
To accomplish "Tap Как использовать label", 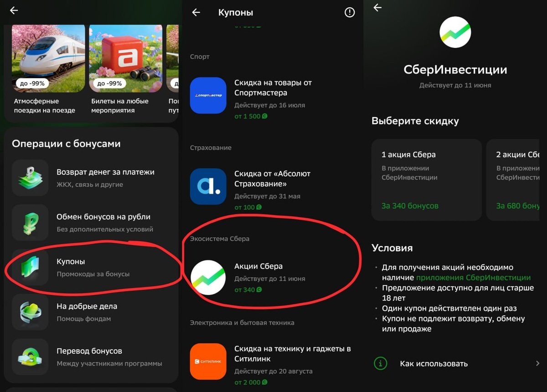I will pos(434,364).
